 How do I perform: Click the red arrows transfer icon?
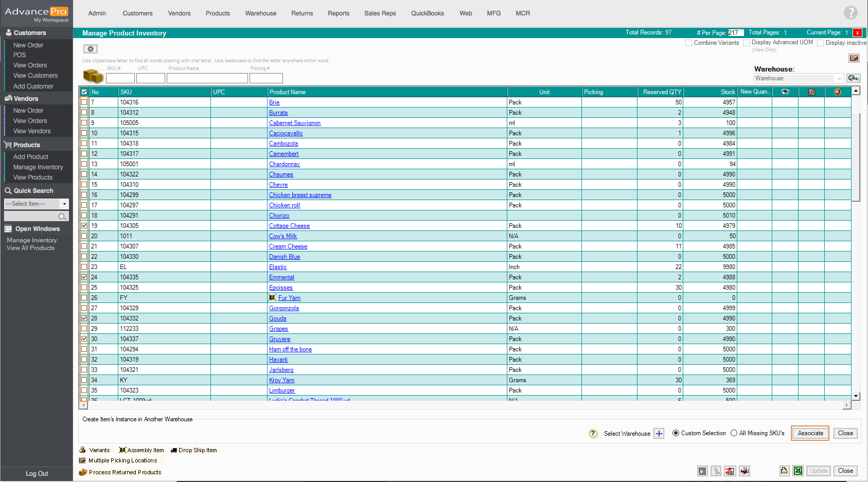coord(730,471)
